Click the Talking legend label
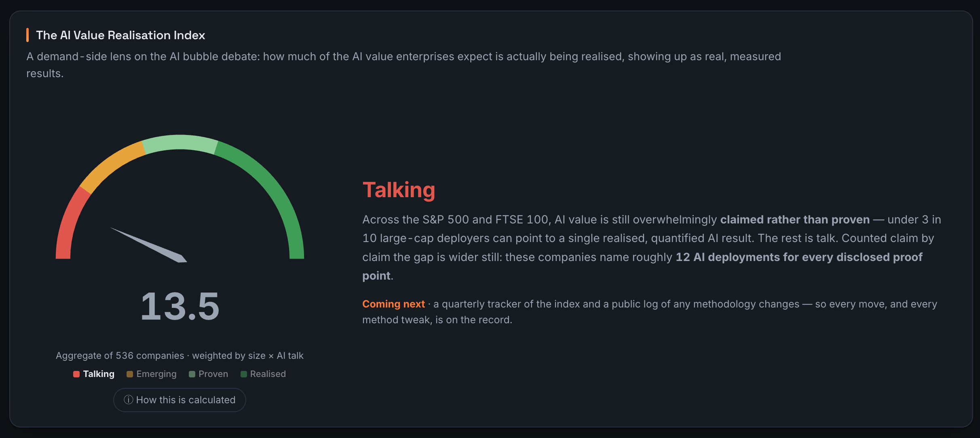Image resolution: width=980 pixels, height=438 pixels. coord(99,374)
